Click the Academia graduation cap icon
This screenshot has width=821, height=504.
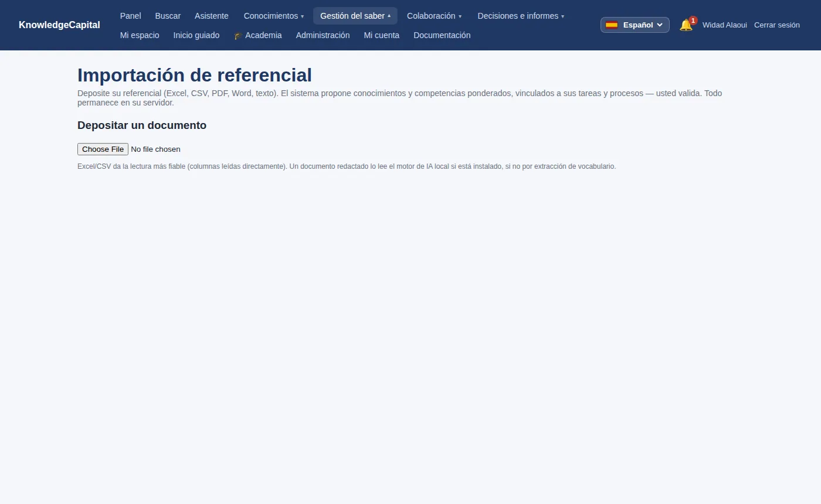238,36
